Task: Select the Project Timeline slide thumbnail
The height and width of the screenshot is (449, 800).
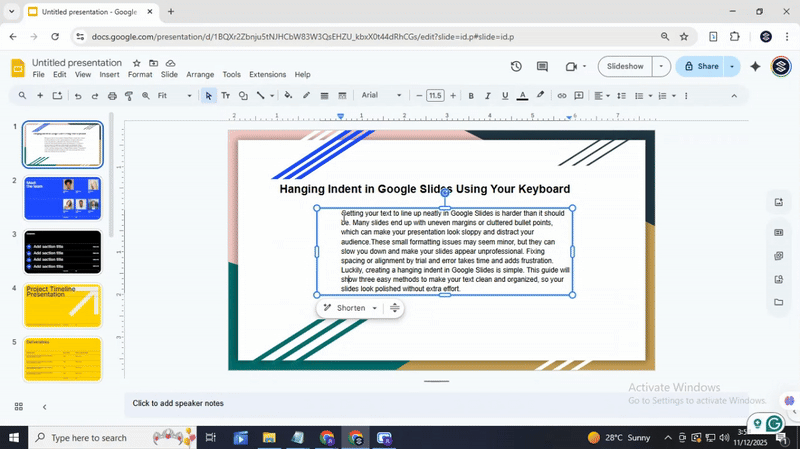Action: 62,305
